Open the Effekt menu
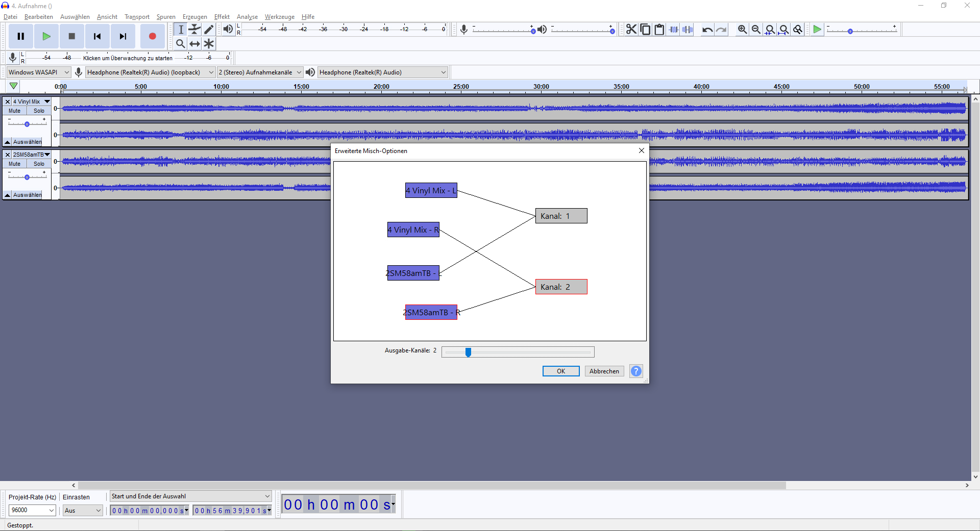This screenshot has height=531, width=980. click(222, 17)
